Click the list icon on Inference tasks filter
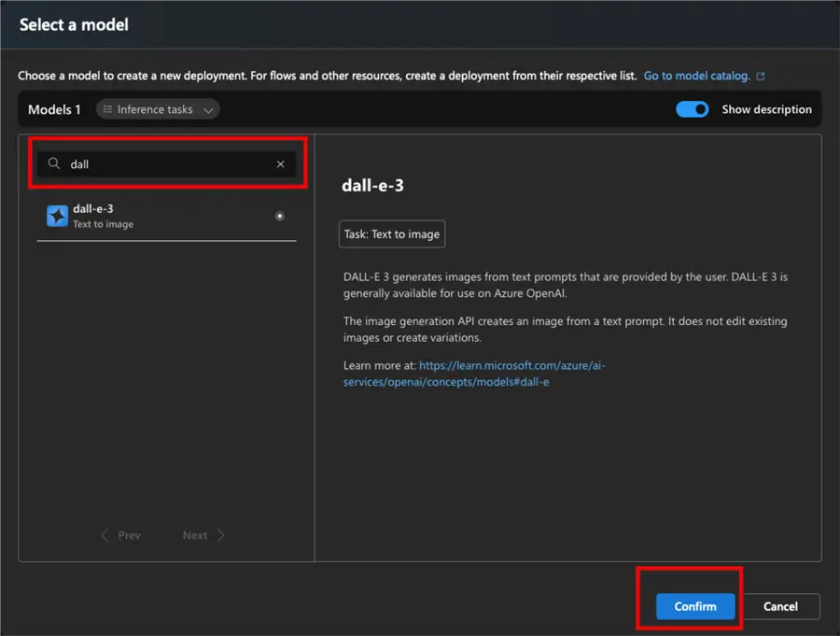The image size is (840, 636). 107,110
